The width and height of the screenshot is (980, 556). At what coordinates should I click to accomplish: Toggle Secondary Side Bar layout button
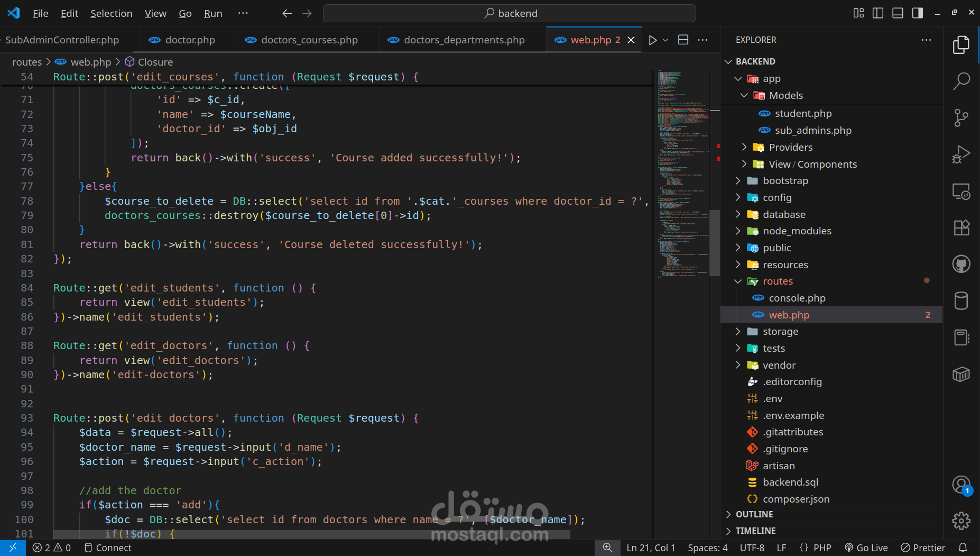click(x=918, y=13)
